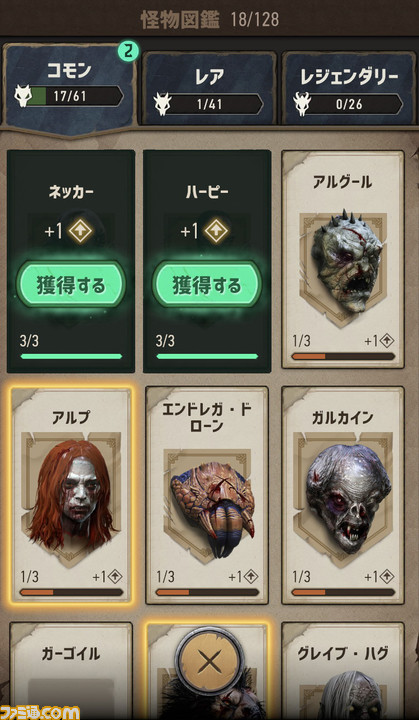Click the skill point icon on the ハーピー card
Image resolution: width=419 pixels, height=720 pixels.
coord(217,231)
